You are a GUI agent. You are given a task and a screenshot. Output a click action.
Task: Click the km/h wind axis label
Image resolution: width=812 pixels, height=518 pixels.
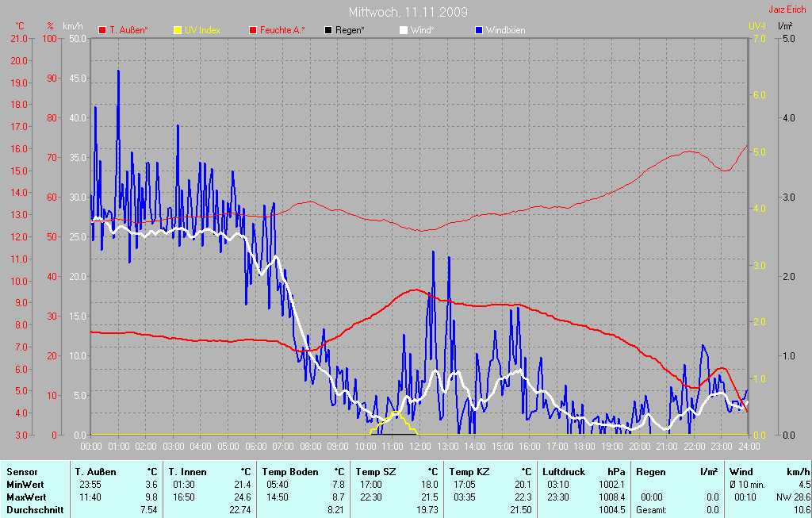73,26
